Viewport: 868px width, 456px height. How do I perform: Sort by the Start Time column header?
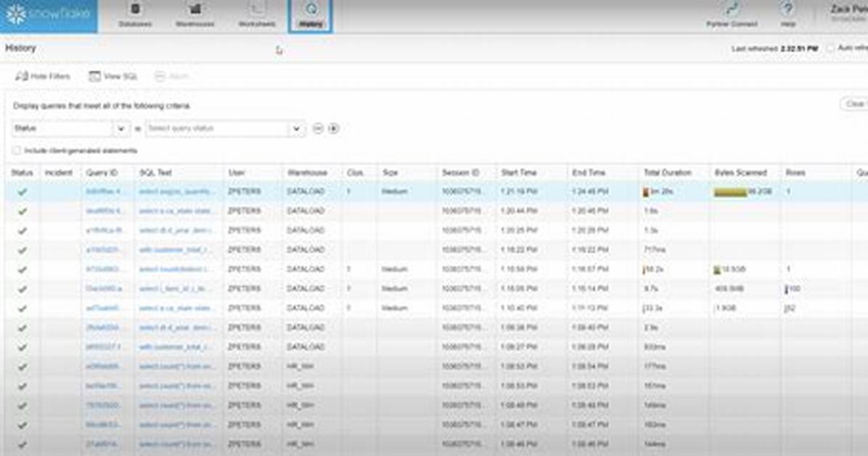coord(519,173)
